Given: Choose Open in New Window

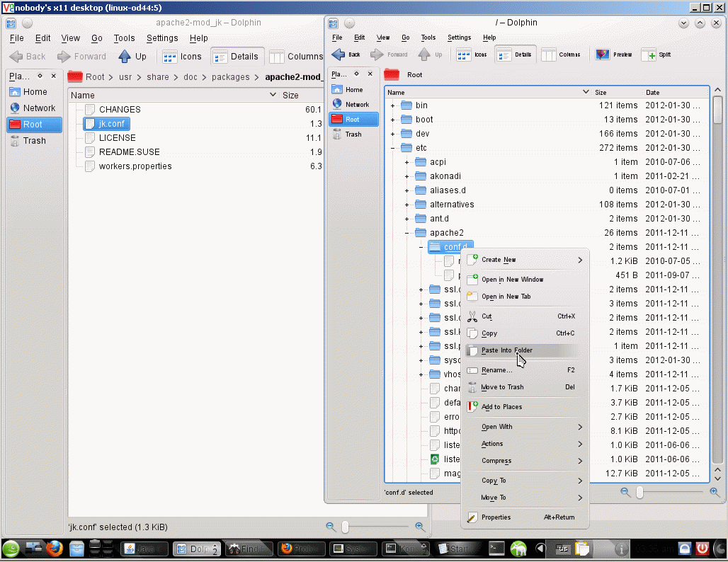Looking at the screenshot, I should click(524, 280).
